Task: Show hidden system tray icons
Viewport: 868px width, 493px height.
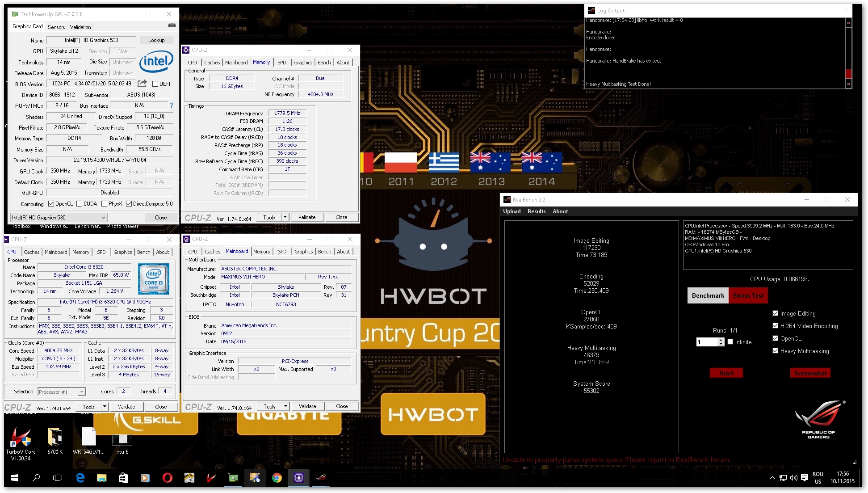Action: (x=772, y=478)
